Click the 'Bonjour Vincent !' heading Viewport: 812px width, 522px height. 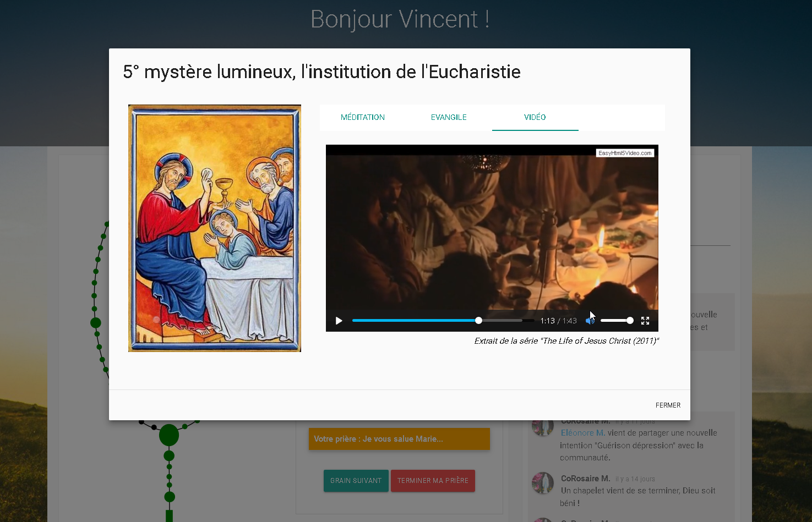400,19
